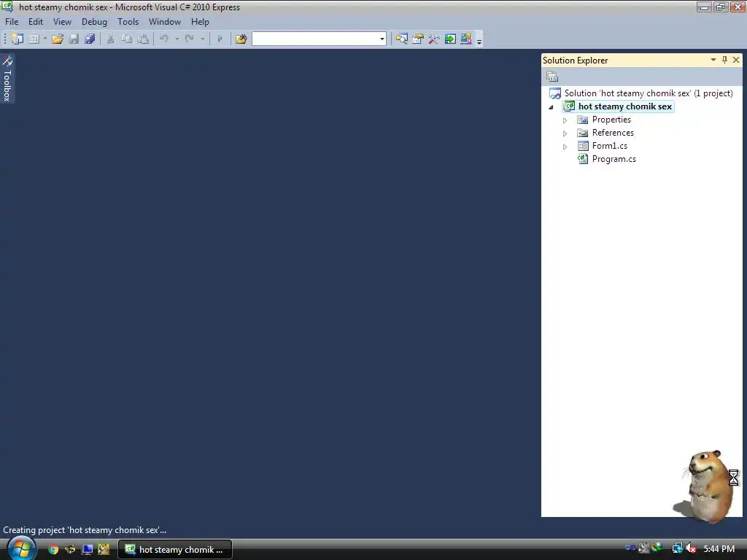Click the network tray icon
The height and width of the screenshot is (560, 747).
click(x=677, y=549)
